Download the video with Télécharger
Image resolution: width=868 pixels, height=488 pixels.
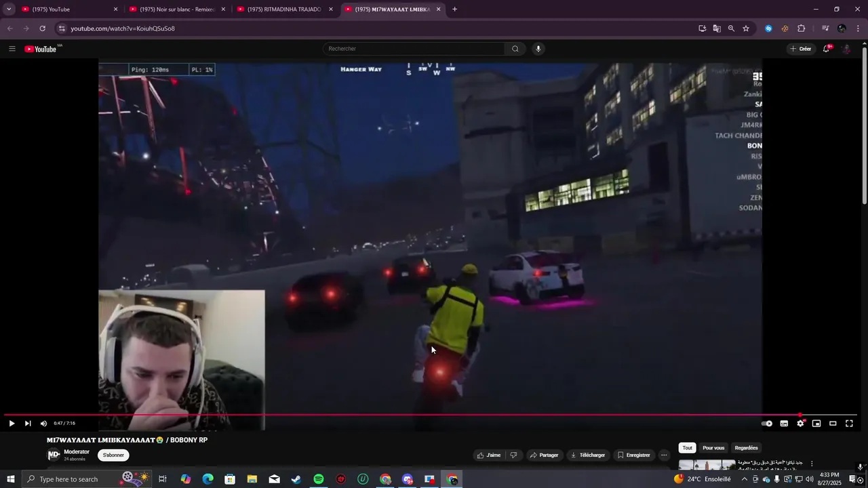(587, 455)
